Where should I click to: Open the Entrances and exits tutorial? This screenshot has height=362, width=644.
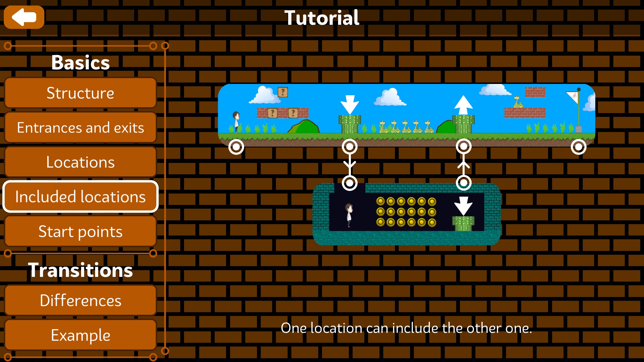point(80,128)
